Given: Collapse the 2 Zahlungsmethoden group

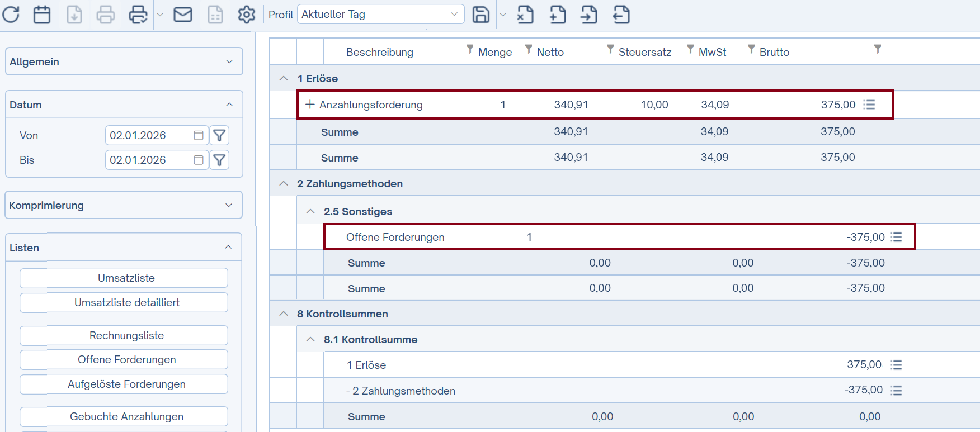Looking at the screenshot, I should [284, 184].
